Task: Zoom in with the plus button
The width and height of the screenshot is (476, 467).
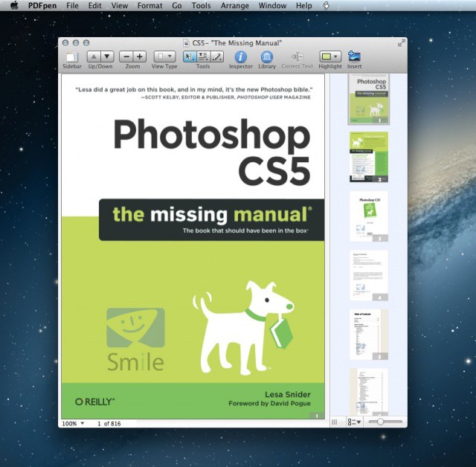Action: pos(140,57)
